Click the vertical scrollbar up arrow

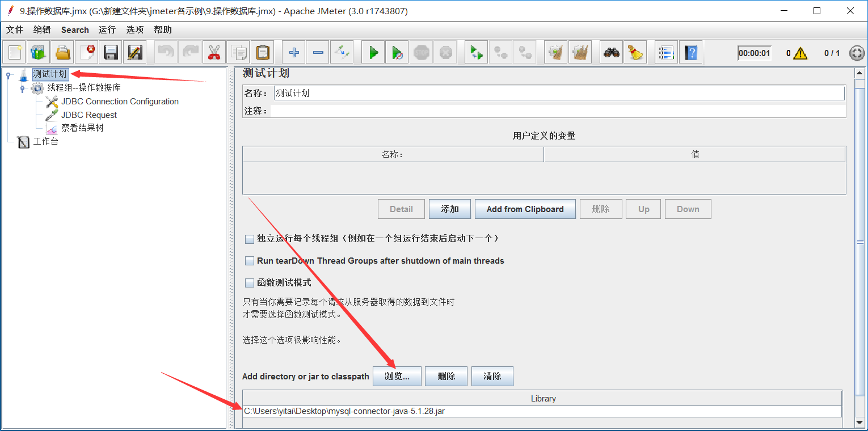pyautogui.click(x=861, y=73)
